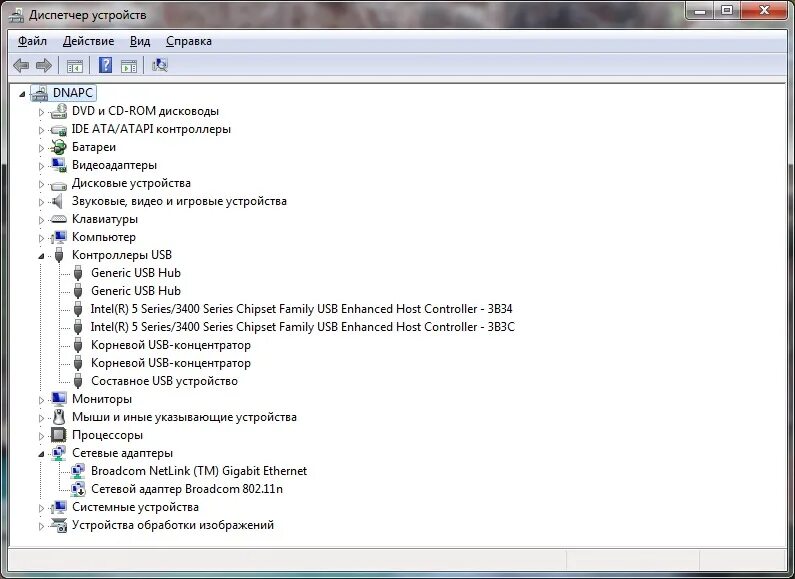Screen dimensions: 795x579
Task: Expand the Клавиатуры category
Action: pyautogui.click(x=42, y=220)
